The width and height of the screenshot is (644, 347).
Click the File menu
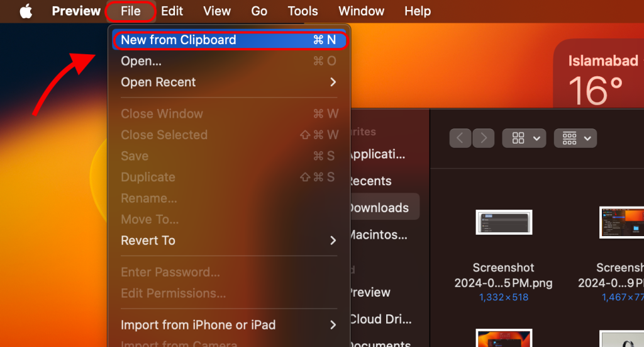coord(131,11)
